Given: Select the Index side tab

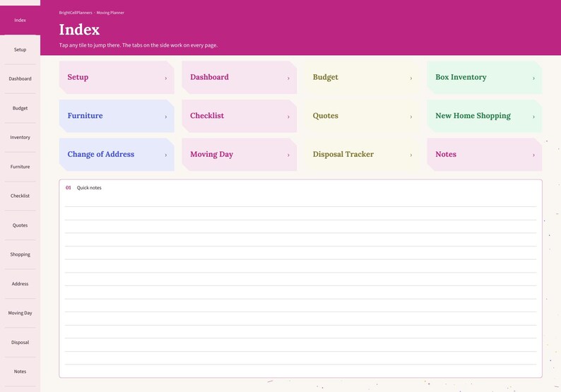Looking at the screenshot, I should tap(20, 20).
